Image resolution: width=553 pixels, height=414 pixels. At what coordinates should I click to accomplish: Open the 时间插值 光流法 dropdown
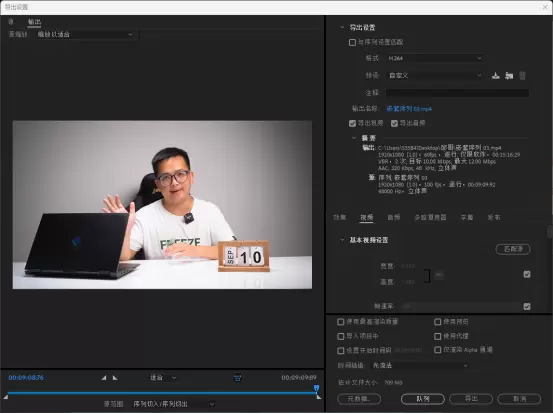(x=420, y=366)
